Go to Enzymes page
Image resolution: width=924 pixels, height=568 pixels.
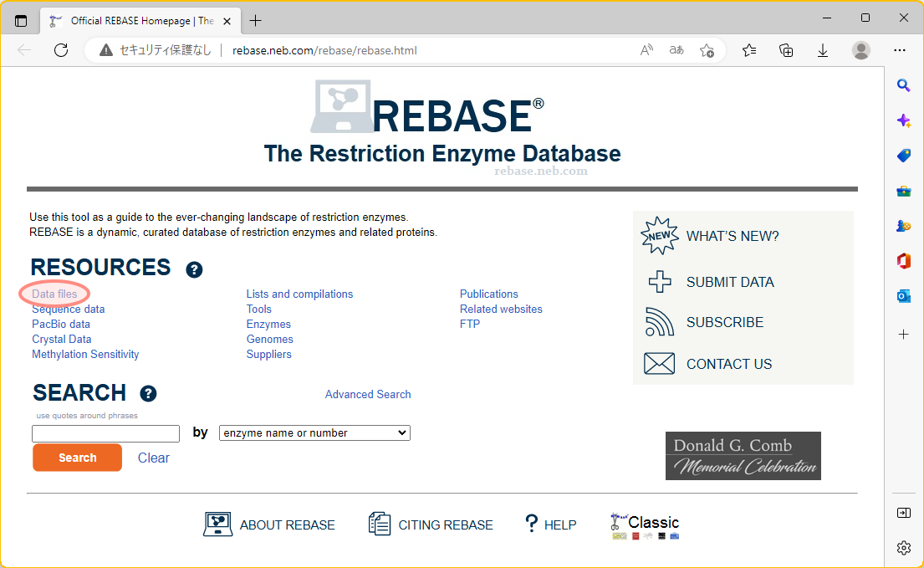268,324
